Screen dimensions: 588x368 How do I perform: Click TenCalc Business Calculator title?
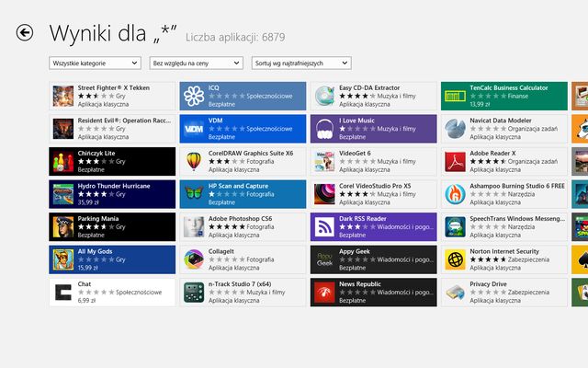[x=509, y=88]
